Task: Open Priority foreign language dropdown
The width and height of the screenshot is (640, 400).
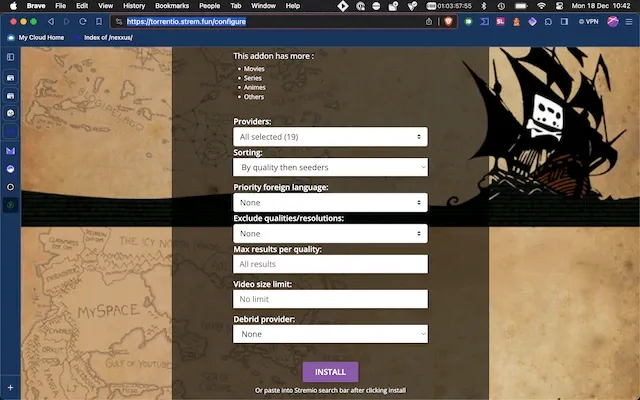Action: 330,202
